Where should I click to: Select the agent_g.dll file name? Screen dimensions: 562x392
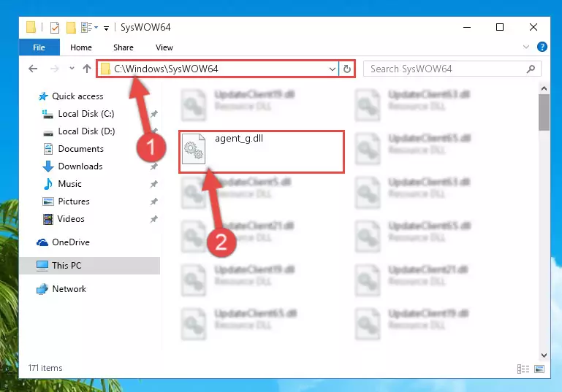click(239, 139)
